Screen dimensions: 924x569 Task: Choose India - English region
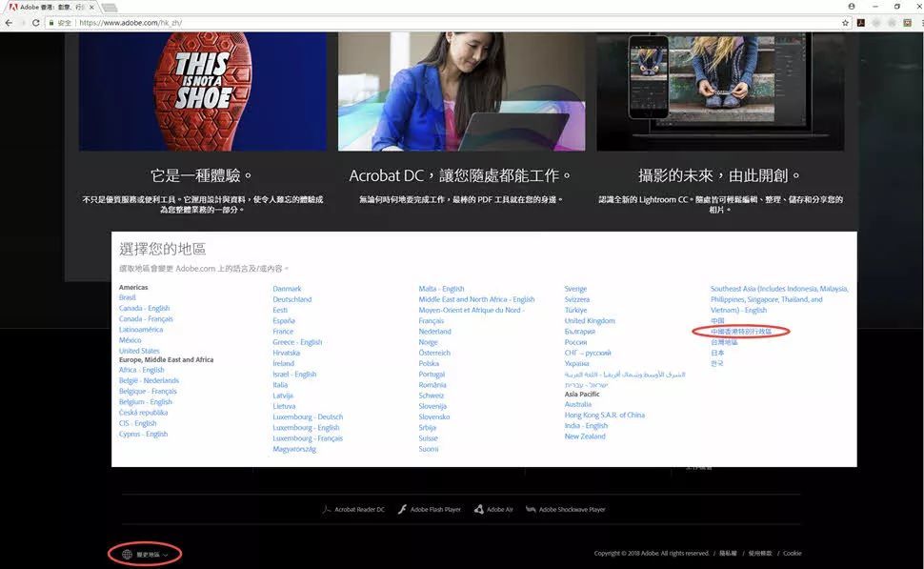pos(587,425)
